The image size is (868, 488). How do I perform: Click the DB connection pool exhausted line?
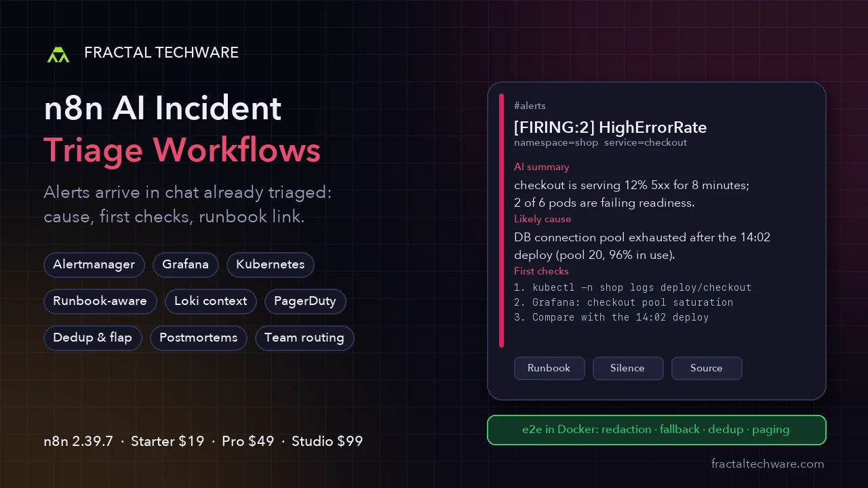pos(642,237)
